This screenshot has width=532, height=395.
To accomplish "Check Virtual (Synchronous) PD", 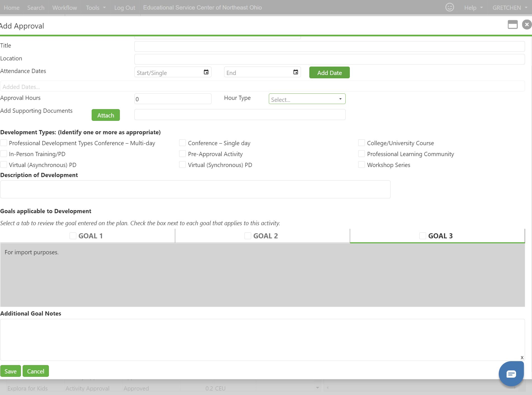I will pos(182,165).
